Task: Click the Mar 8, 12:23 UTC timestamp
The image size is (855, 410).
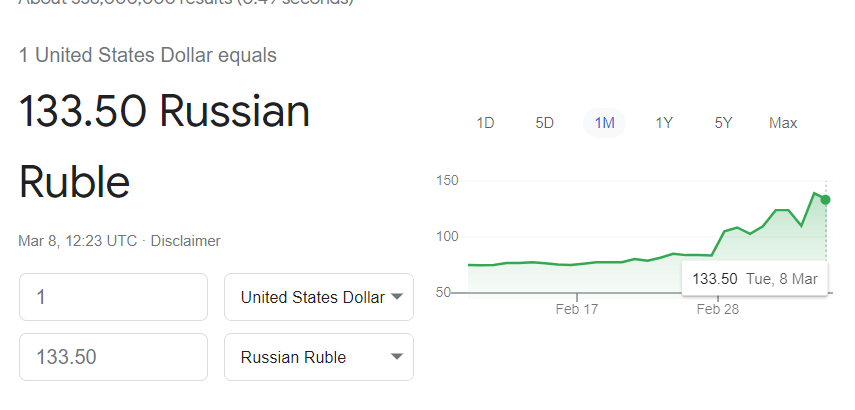Action: tap(78, 241)
